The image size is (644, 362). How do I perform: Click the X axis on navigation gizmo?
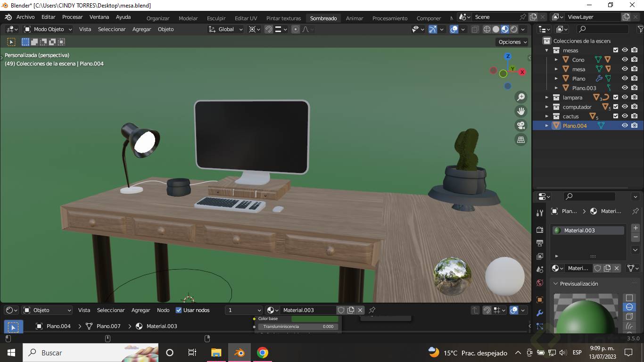pyautogui.click(x=522, y=72)
